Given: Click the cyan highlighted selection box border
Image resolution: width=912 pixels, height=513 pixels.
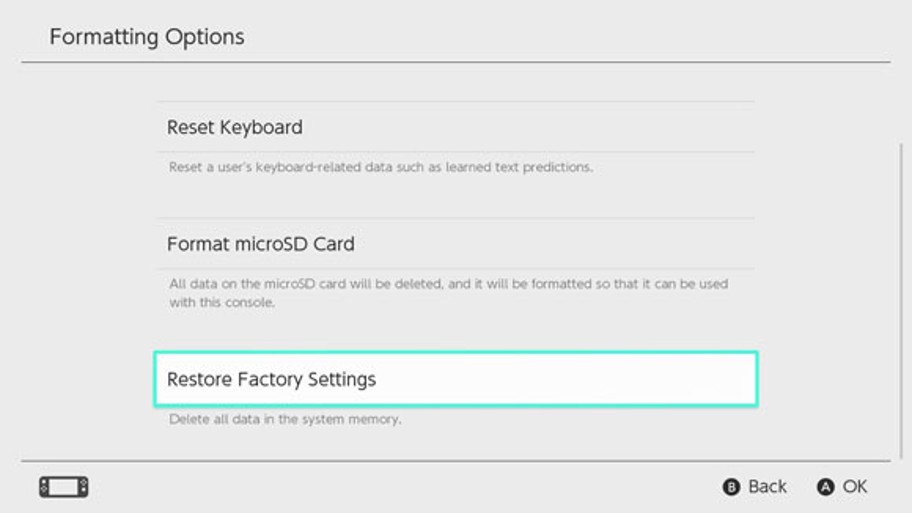Looking at the screenshot, I should (455, 353).
